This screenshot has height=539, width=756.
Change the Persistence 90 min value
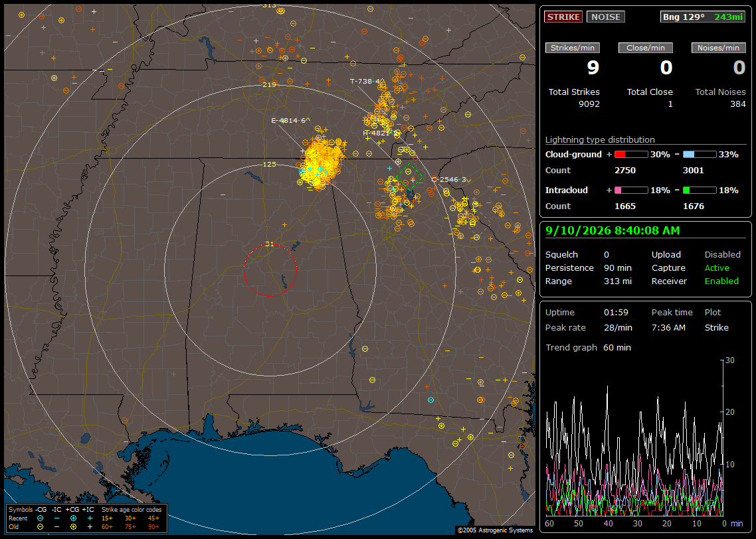[x=618, y=268]
